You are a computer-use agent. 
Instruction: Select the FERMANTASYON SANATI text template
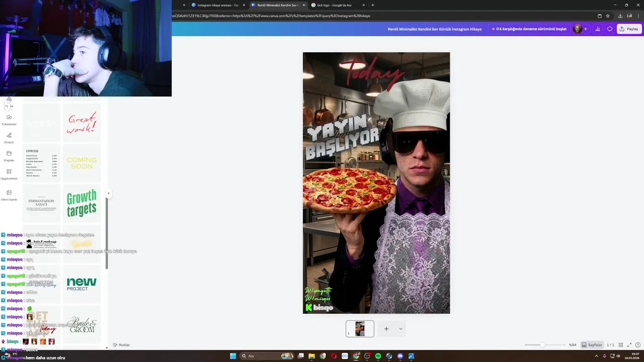click(x=41, y=203)
